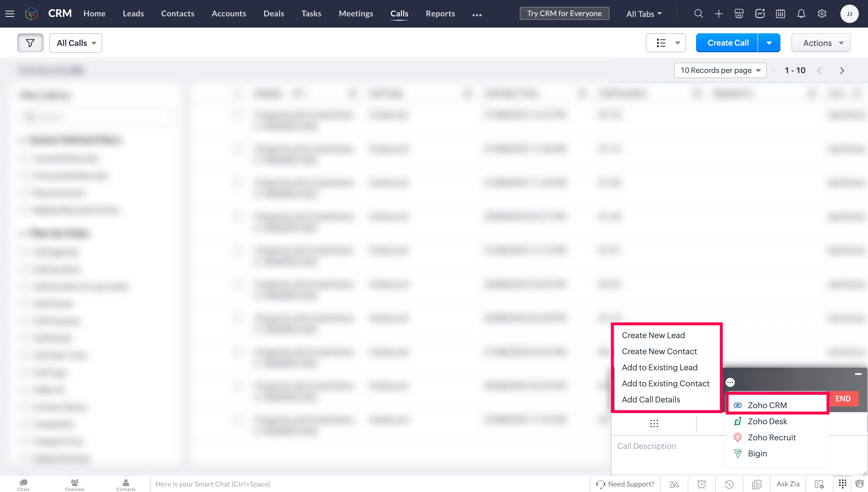Switch to the Reports tab
Screen dimensions: 868x492
440,13
